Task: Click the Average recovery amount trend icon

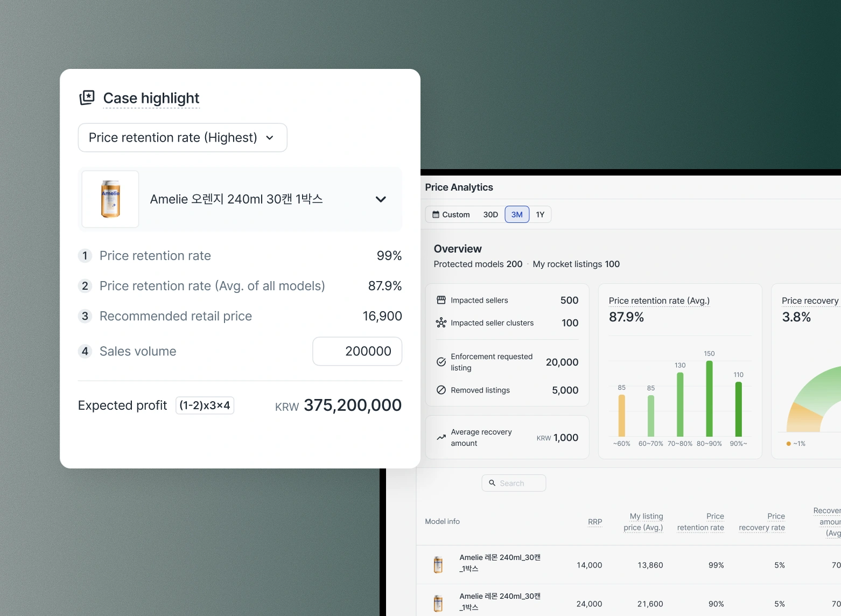Action: coord(441,437)
